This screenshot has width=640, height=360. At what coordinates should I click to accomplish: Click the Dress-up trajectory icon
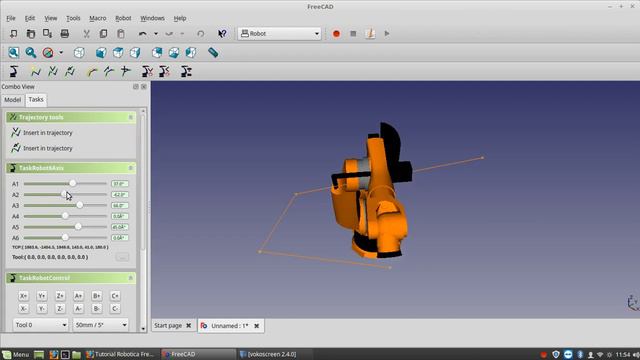coord(109,71)
